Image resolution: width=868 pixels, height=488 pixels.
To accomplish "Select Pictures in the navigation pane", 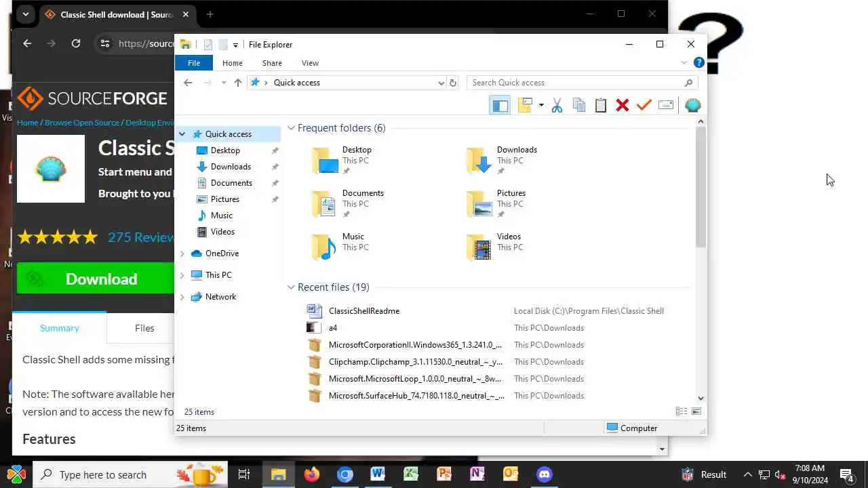I will pyautogui.click(x=225, y=199).
